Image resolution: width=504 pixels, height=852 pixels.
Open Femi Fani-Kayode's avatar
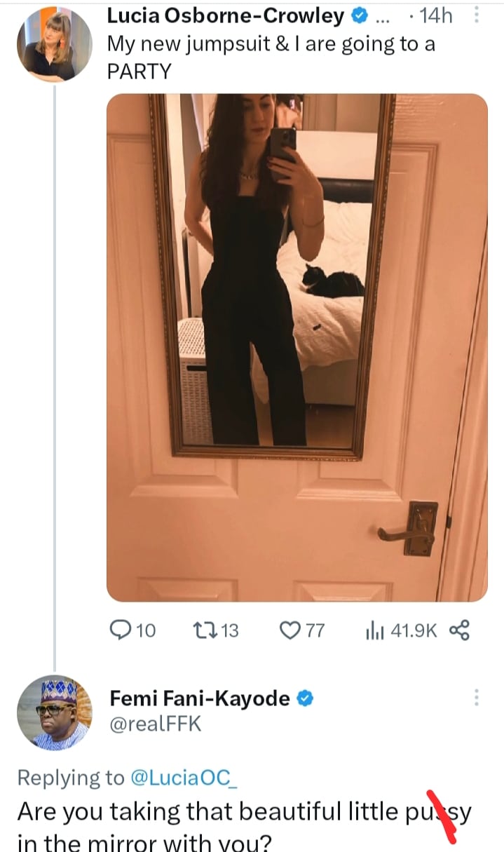tap(54, 712)
